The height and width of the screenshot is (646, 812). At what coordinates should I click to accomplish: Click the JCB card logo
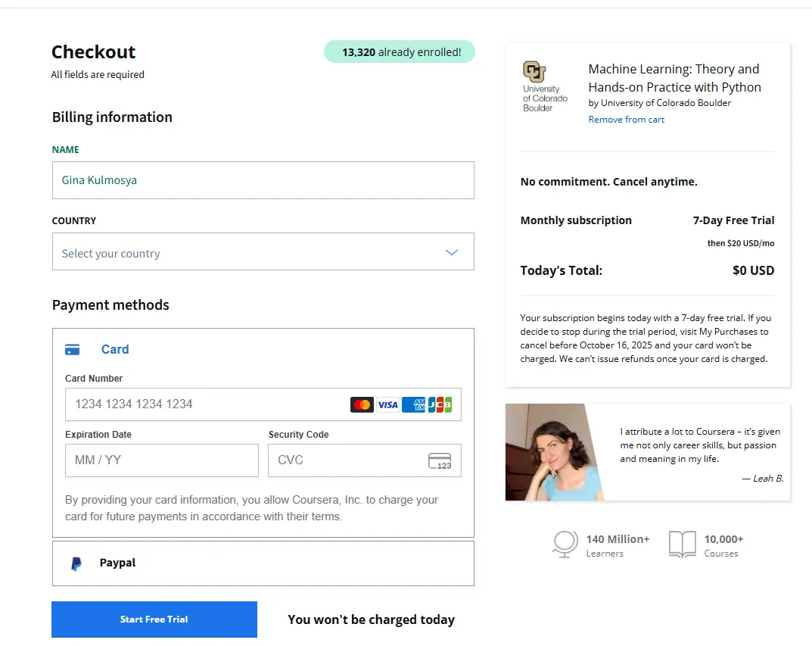440,404
